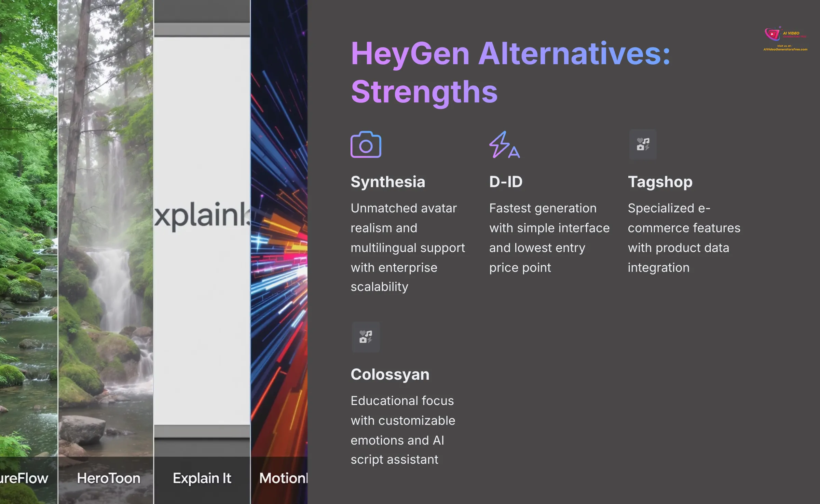Click the HeroToon label
The width and height of the screenshot is (820, 504).
click(109, 478)
